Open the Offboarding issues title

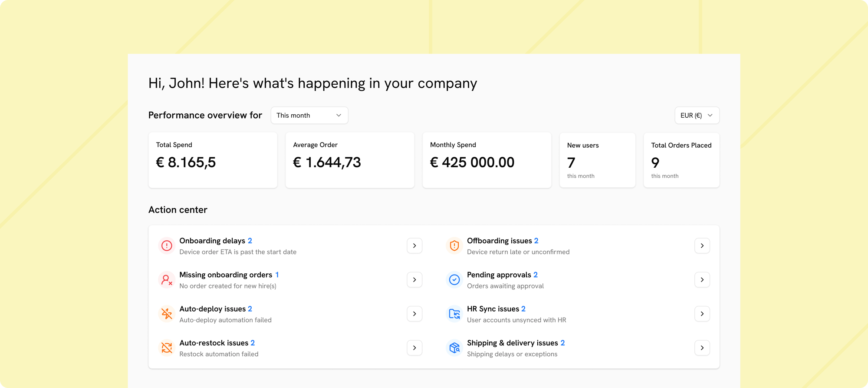500,241
